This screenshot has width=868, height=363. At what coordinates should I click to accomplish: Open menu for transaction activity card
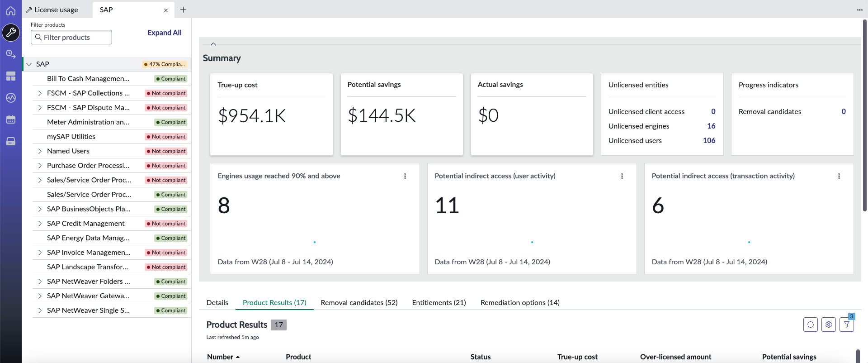839,176
